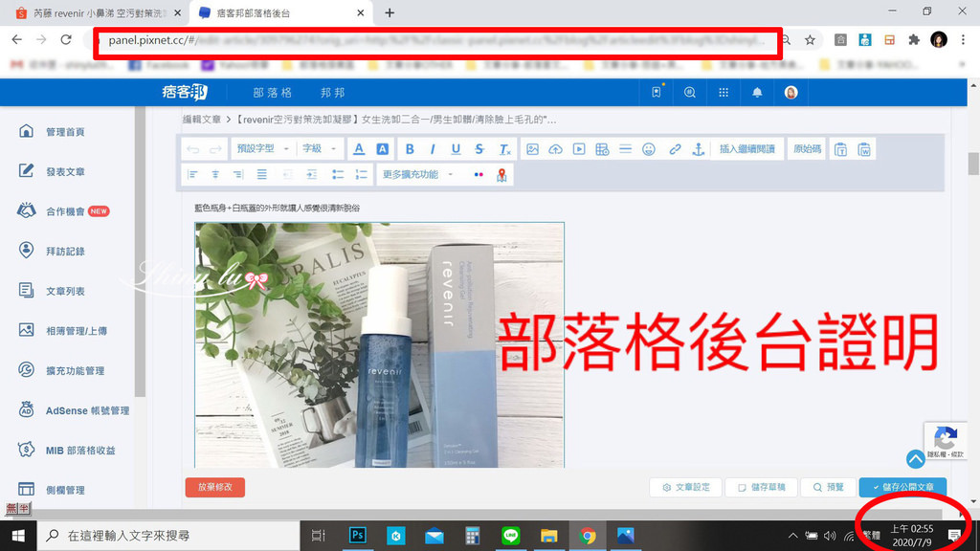
Task: Open the user avatar in blue header
Action: [791, 93]
